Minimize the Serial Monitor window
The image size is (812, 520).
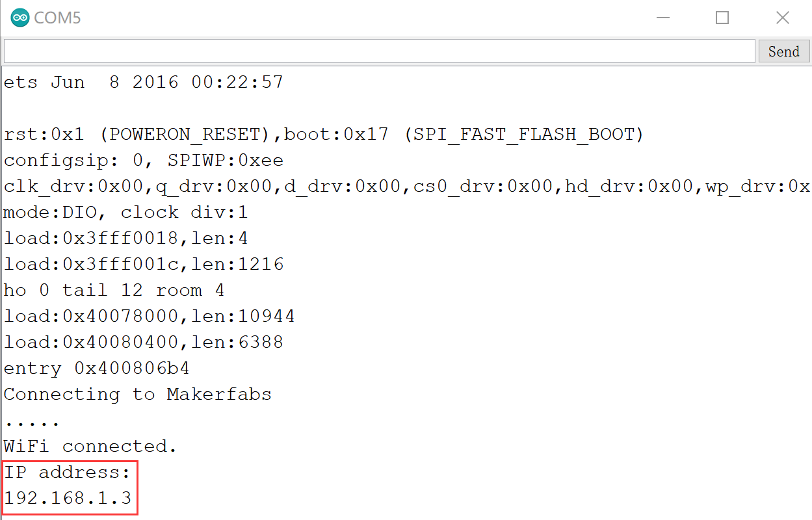click(x=662, y=18)
